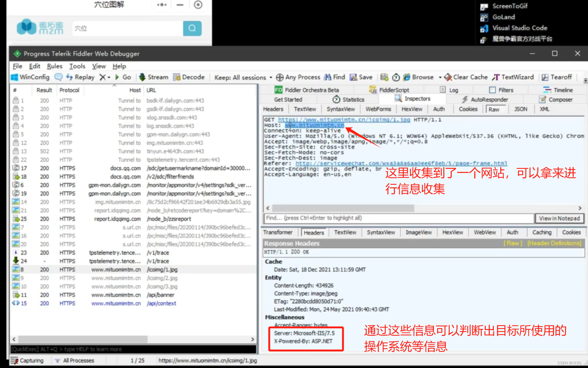588x368 pixels.
Task: Click the Remove X icon in toolbar
Action: tap(102, 77)
